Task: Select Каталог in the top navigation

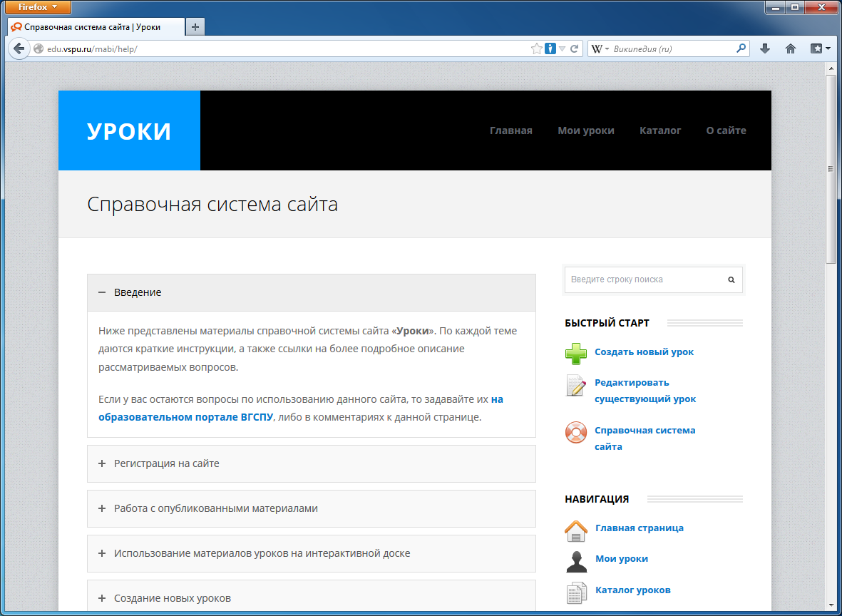Action: pyautogui.click(x=660, y=130)
